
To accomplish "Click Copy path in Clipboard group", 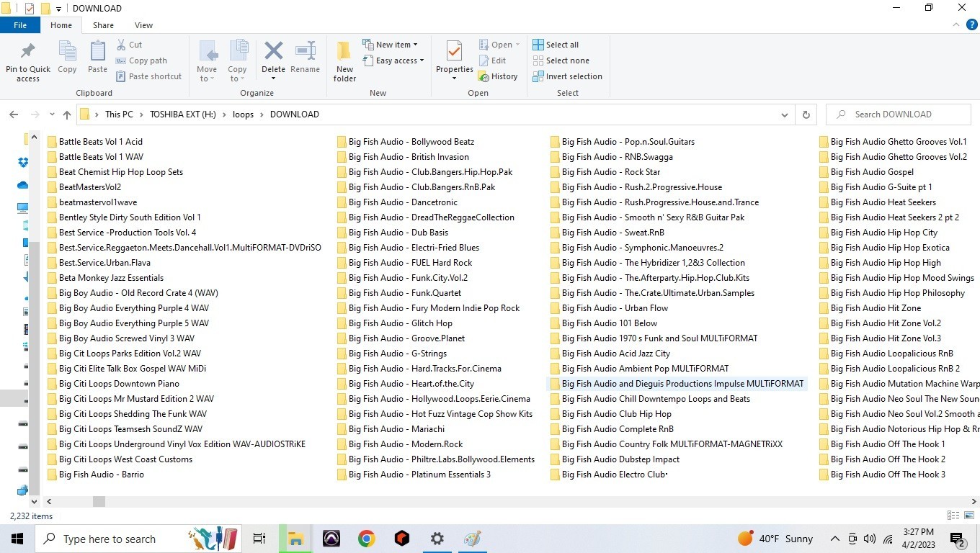I will [141, 60].
